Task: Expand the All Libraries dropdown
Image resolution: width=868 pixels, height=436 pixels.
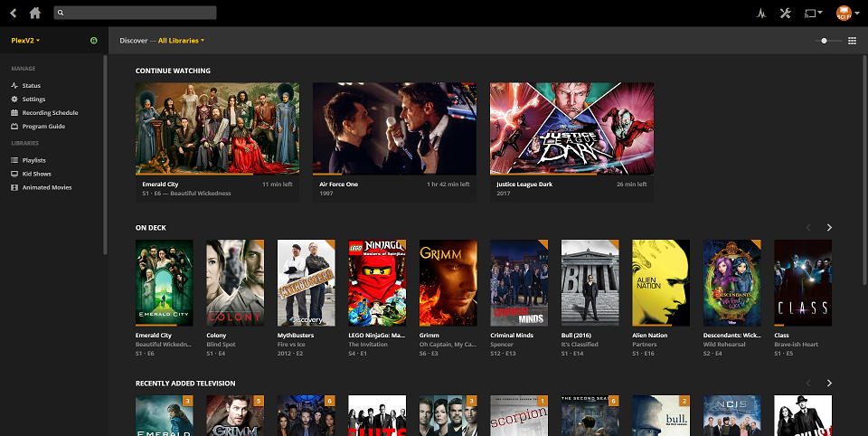Action: coord(181,41)
